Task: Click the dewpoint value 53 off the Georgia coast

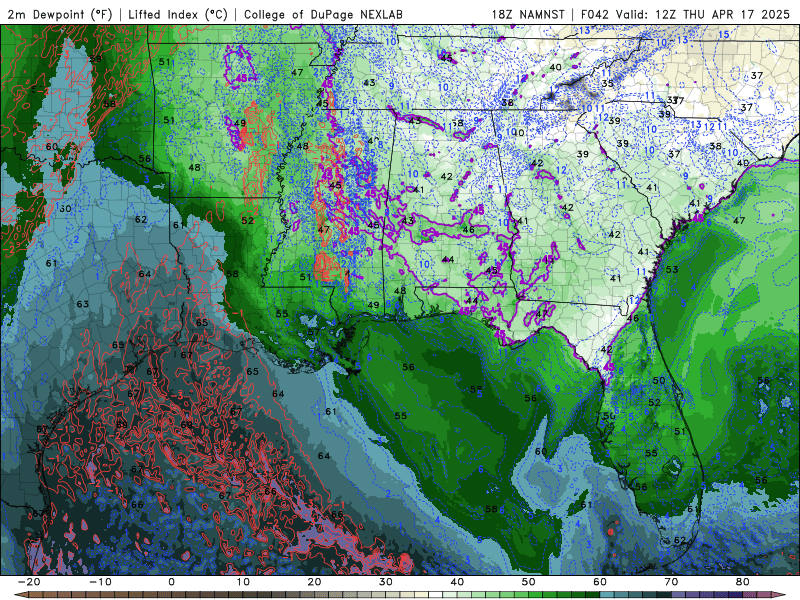Action: 672,269
